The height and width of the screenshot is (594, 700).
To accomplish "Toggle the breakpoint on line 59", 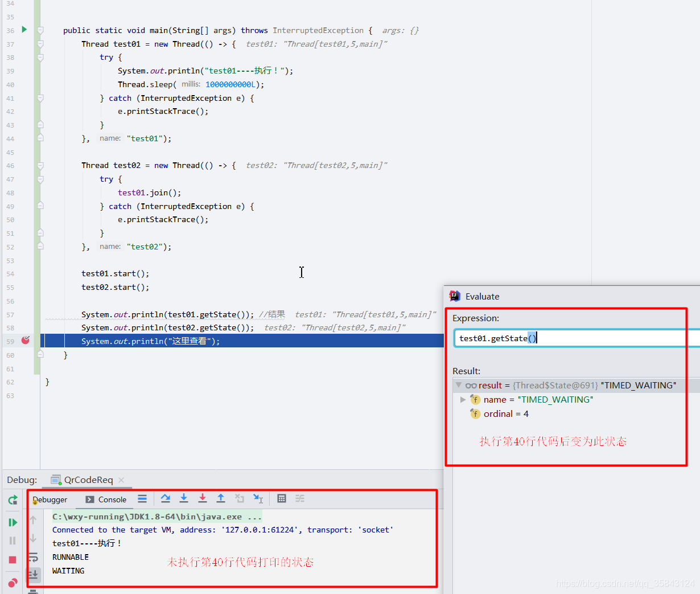I will (x=25, y=340).
